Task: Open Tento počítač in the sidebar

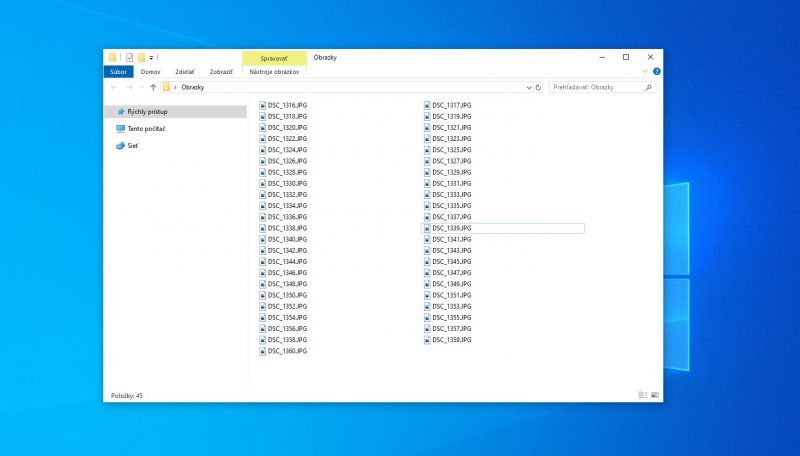Action: point(146,129)
